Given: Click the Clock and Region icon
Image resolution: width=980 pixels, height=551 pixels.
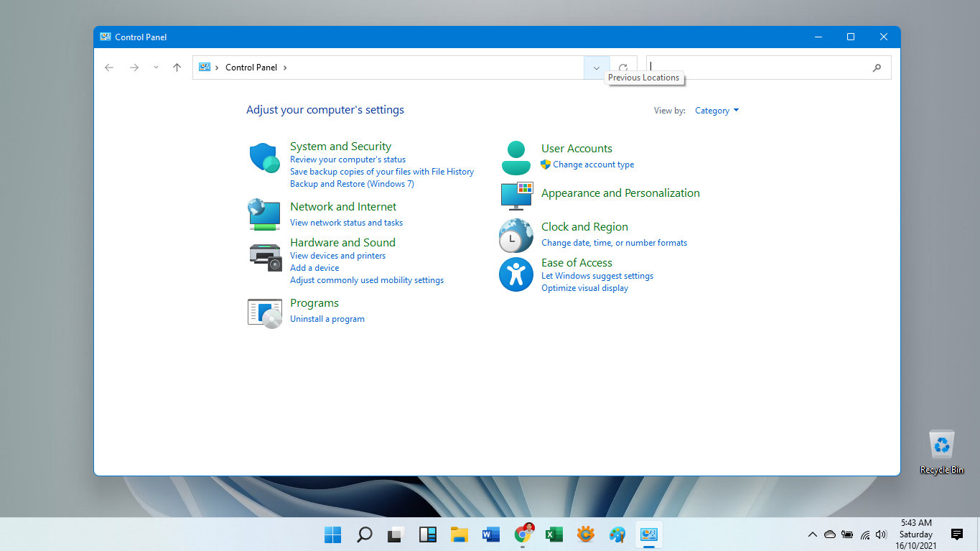Looking at the screenshot, I should (515, 236).
